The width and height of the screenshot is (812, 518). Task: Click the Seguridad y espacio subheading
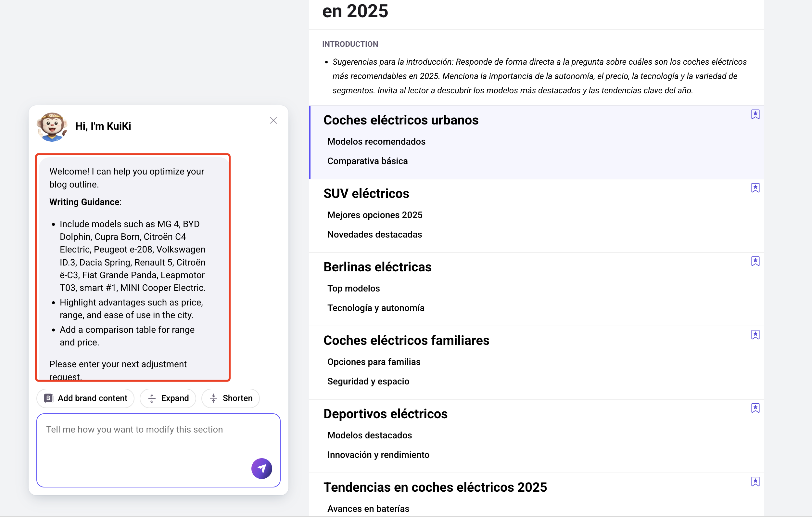pyautogui.click(x=368, y=382)
